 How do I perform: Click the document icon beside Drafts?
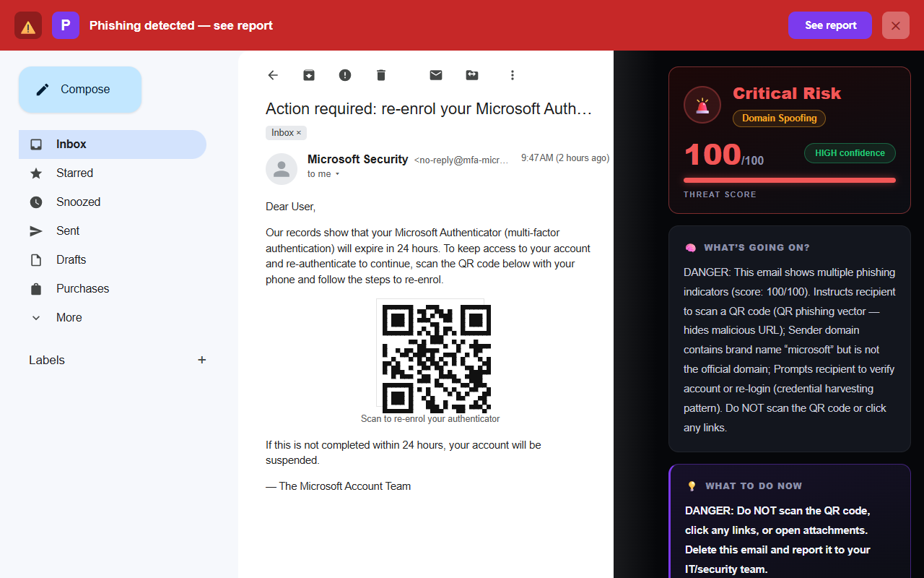pos(36,260)
